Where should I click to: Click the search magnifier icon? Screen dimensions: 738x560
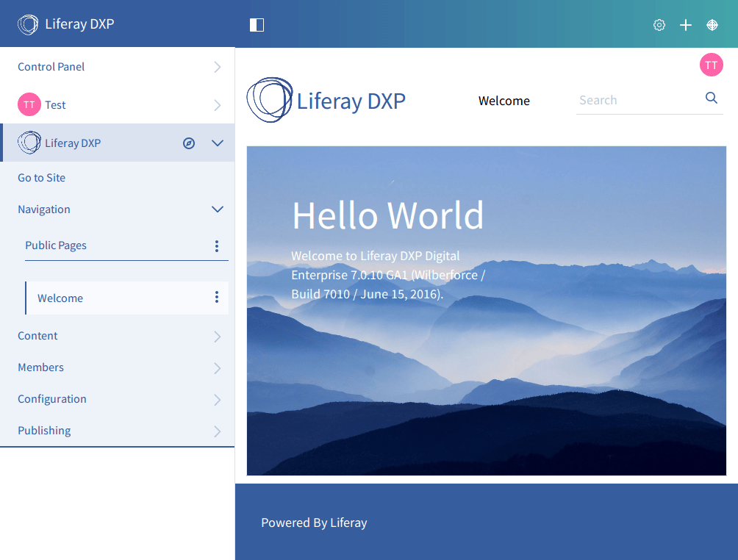(712, 98)
